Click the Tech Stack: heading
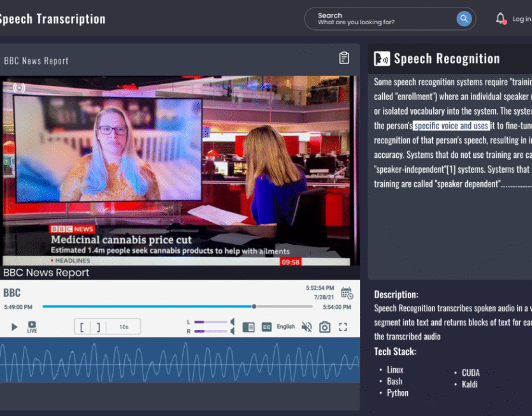Image resolution: width=532 pixels, height=416 pixels. [x=395, y=352]
